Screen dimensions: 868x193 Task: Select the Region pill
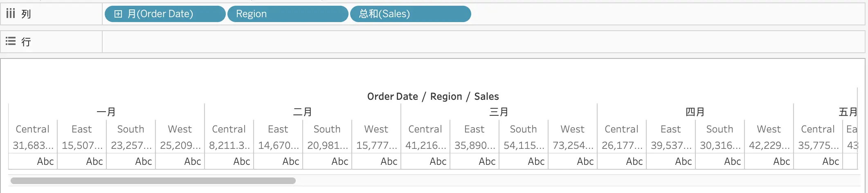click(x=288, y=14)
